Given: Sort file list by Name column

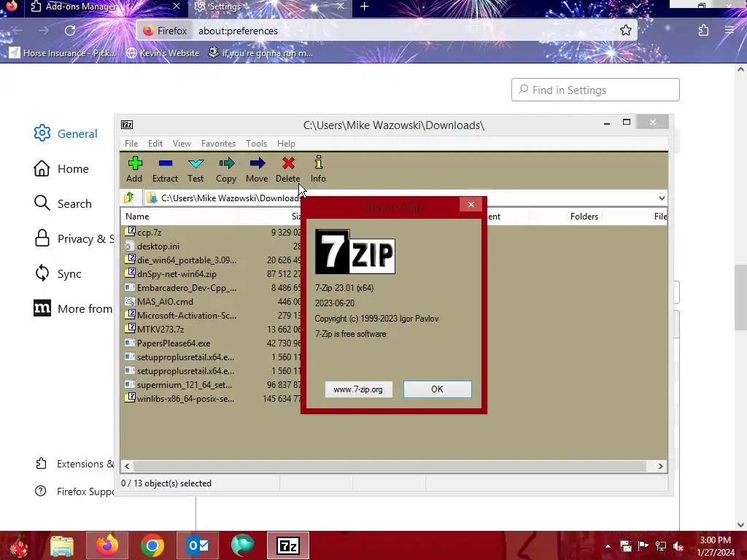Looking at the screenshot, I should click(x=179, y=216).
